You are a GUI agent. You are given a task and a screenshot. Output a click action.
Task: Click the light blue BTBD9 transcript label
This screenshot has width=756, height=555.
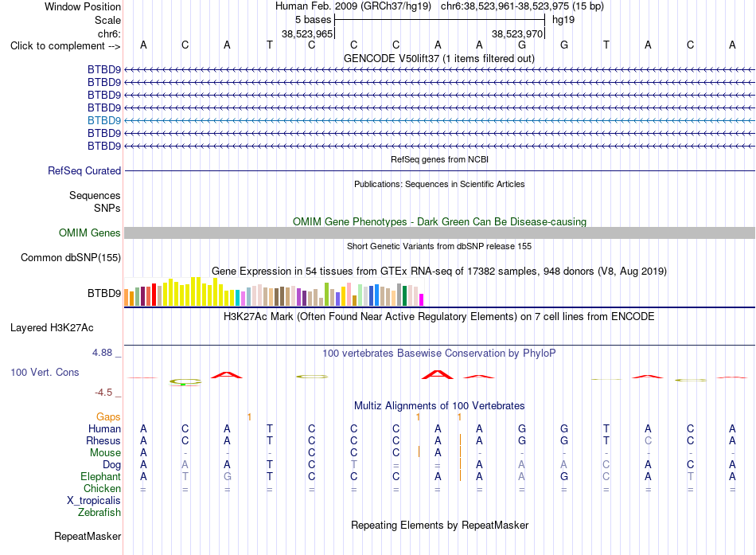point(104,121)
